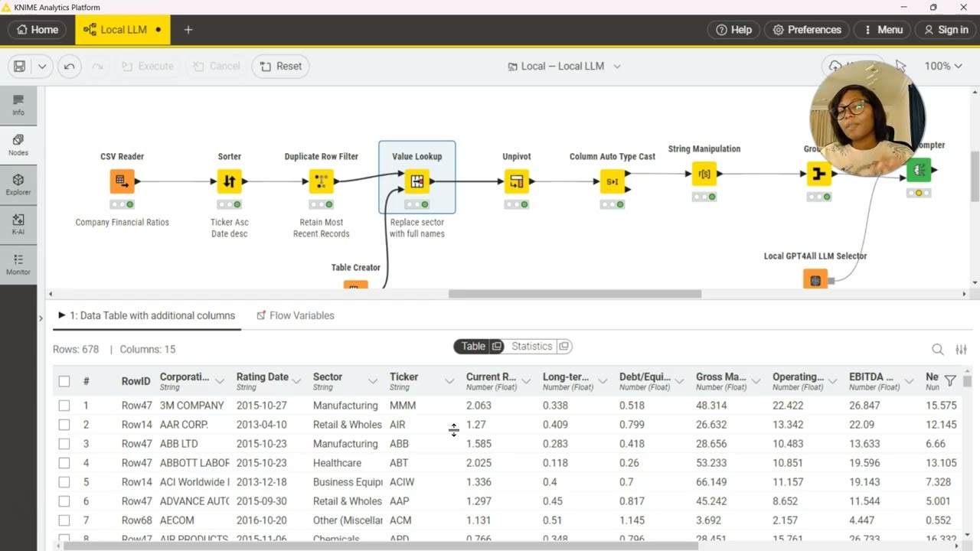Switch to the Local LLM workflow tab
Screen dimensions: 980x551
[123, 30]
